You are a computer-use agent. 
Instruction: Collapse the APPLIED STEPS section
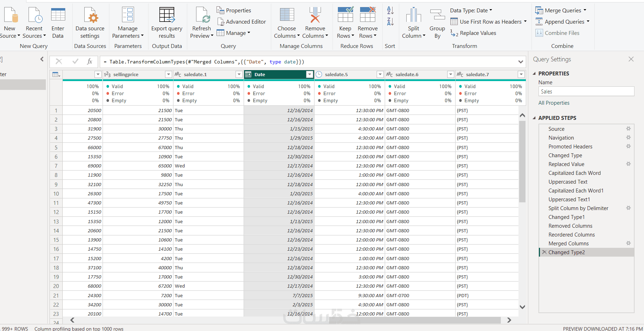coord(534,118)
